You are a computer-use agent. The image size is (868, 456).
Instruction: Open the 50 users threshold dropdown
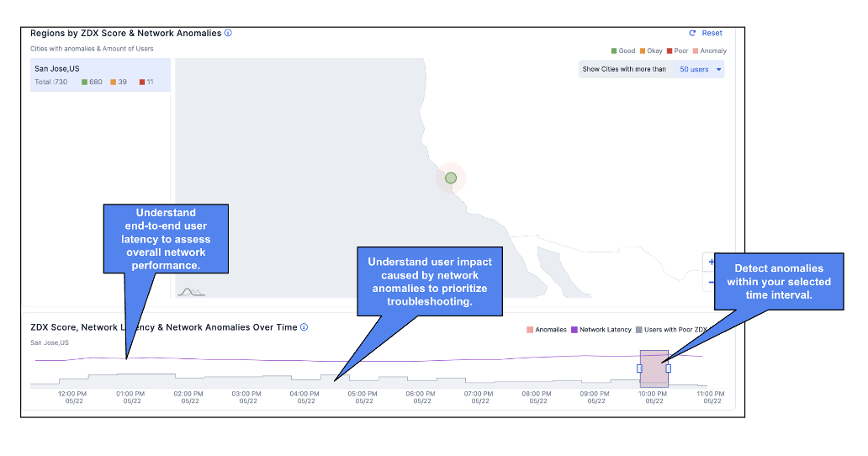(x=700, y=69)
